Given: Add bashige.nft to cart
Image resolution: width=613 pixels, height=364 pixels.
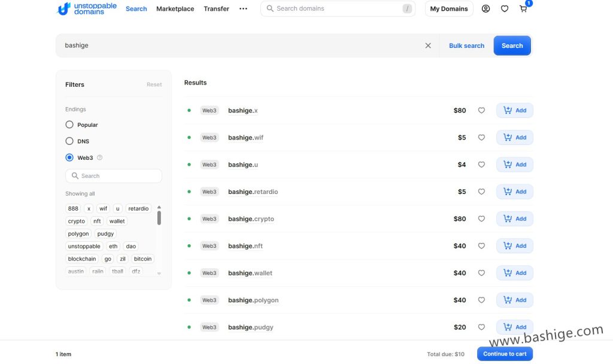Looking at the screenshot, I should coord(514,246).
